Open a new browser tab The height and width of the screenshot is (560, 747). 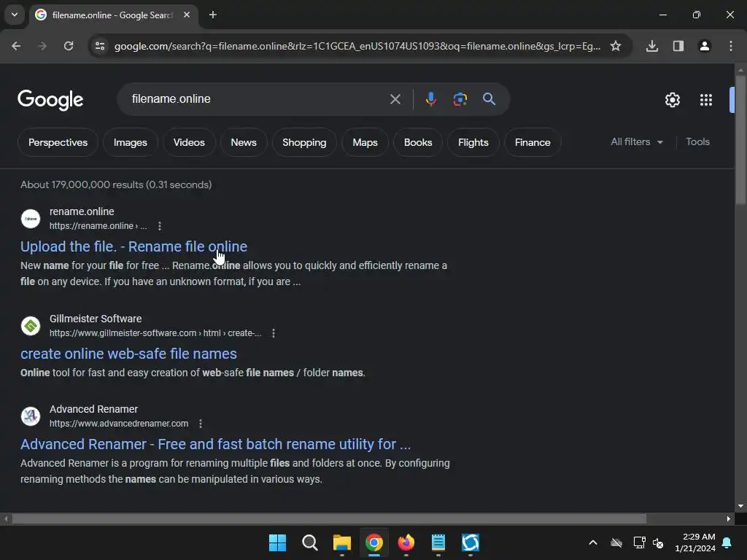213,15
